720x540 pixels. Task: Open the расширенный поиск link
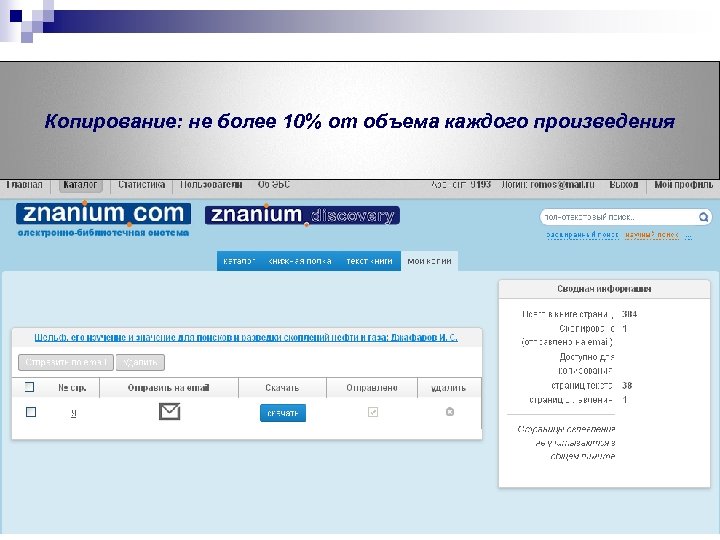(582, 235)
